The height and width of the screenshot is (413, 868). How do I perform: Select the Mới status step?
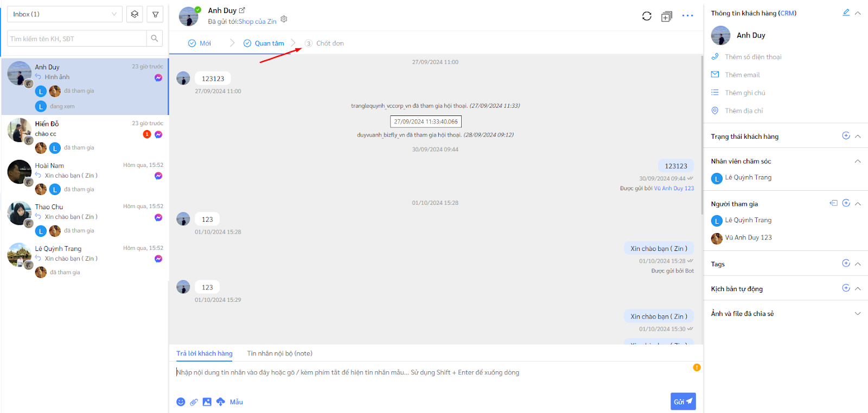point(200,43)
